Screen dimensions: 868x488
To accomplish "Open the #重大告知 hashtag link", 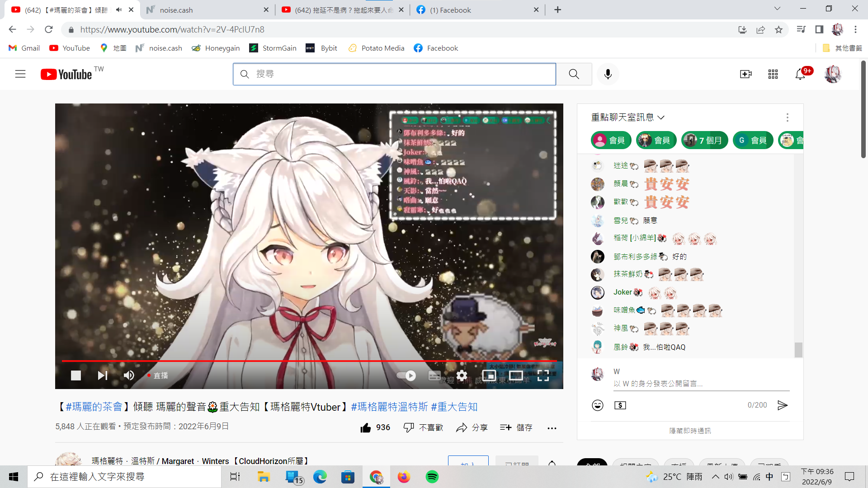I will click(454, 407).
